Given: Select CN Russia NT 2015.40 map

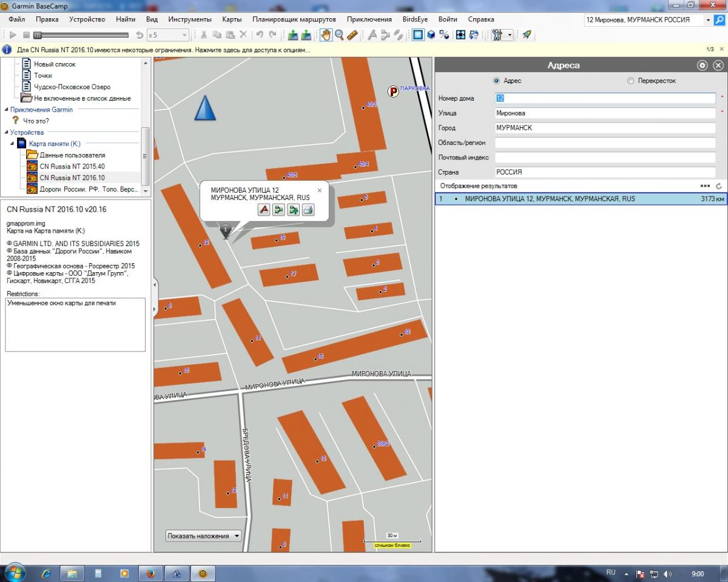Looking at the screenshot, I should pos(72,166).
